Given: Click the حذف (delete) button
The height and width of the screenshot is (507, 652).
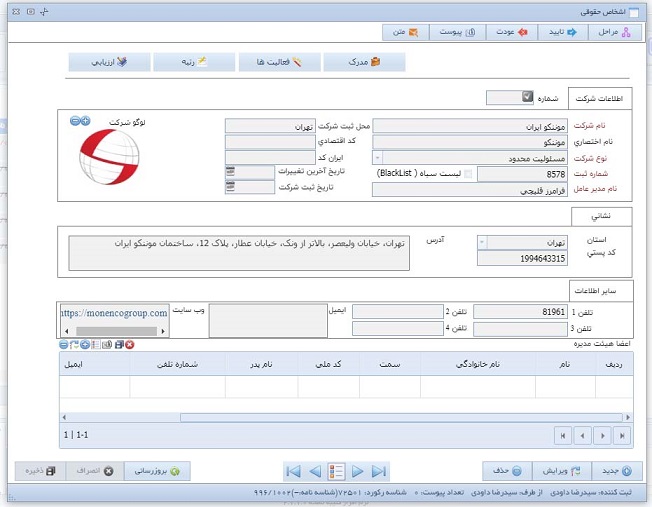Looking at the screenshot, I should click(507, 471).
